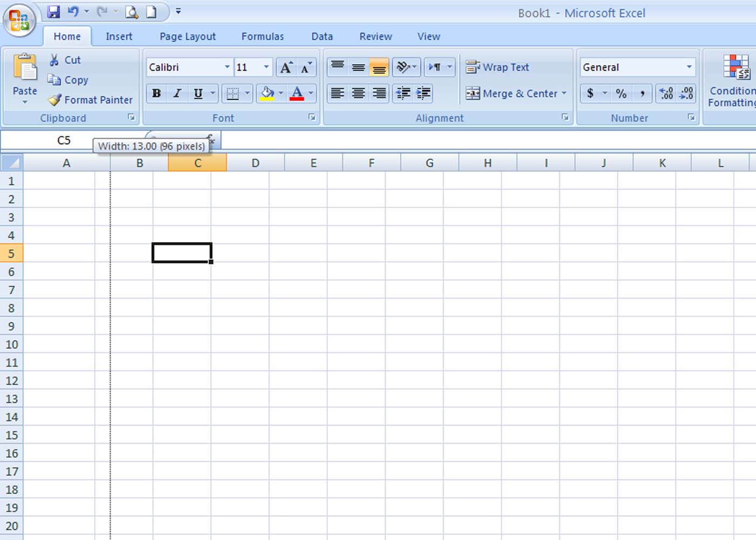
Task: Toggle underline formatting
Action: coord(198,93)
